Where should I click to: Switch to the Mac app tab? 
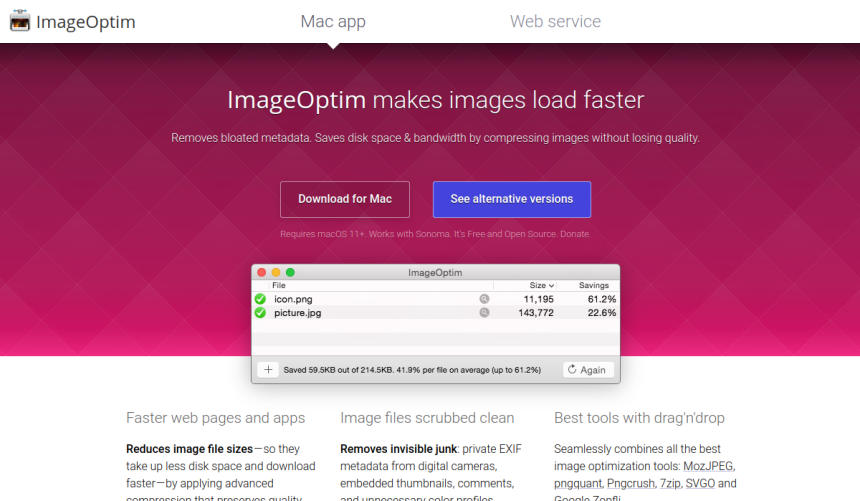point(333,21)
